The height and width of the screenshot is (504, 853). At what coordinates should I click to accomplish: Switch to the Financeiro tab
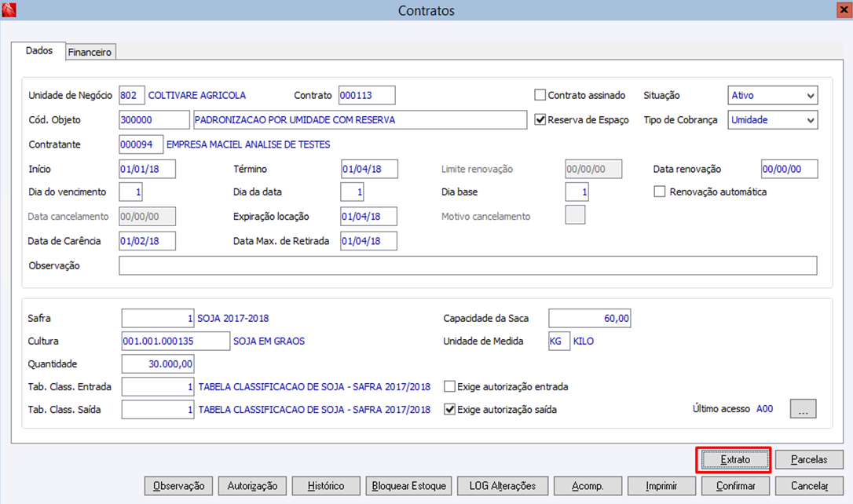90,52
